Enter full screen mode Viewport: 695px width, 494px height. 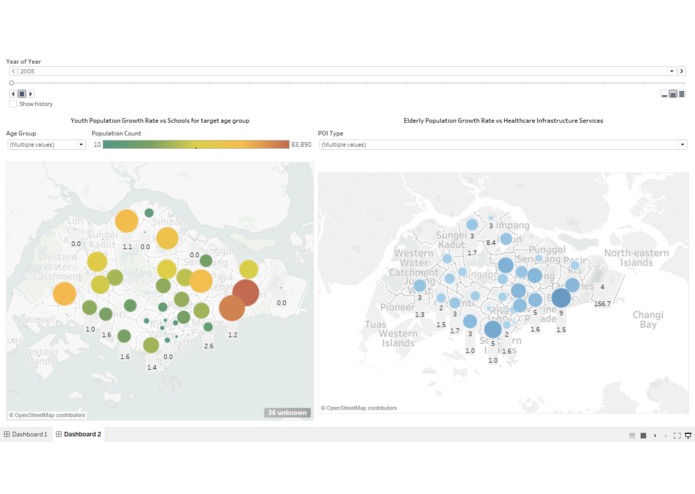coord(677,436)
